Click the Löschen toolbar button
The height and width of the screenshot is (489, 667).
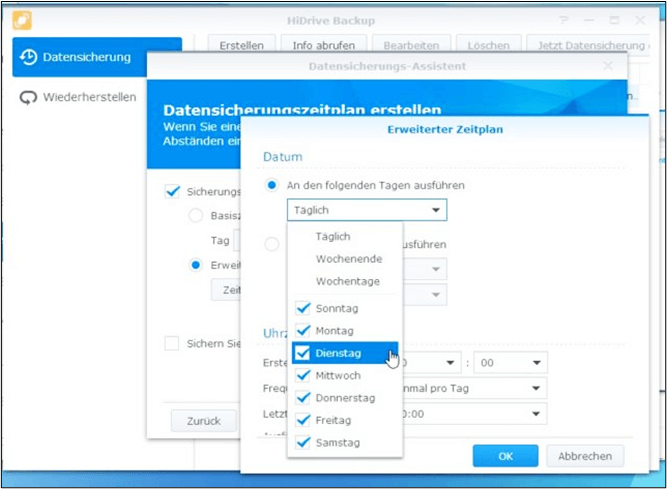[x=488, y=45]
